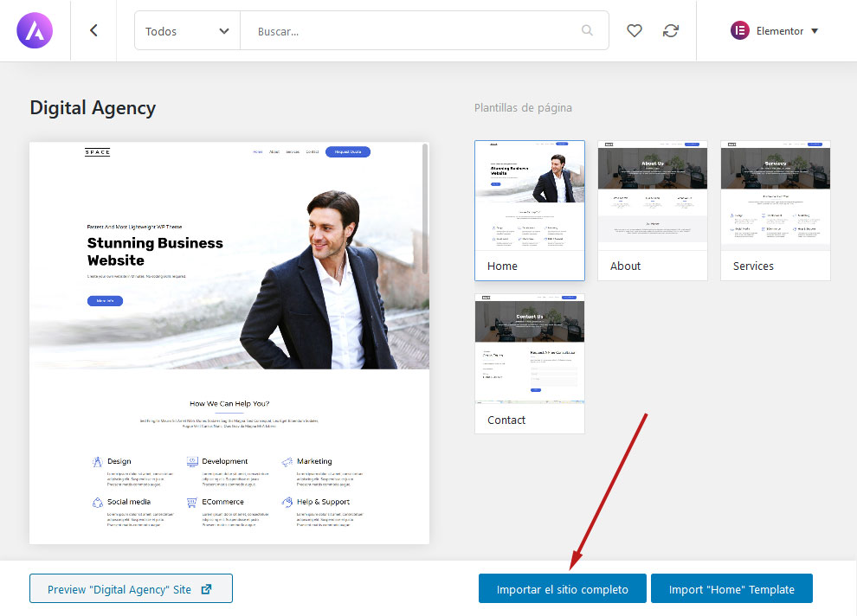Click the Elementor logo icon

pos(740,30)
